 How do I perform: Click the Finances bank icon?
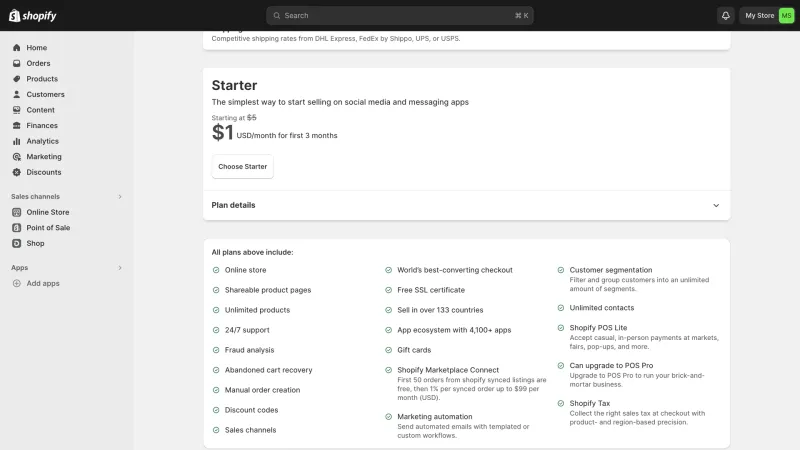(16, 126)
